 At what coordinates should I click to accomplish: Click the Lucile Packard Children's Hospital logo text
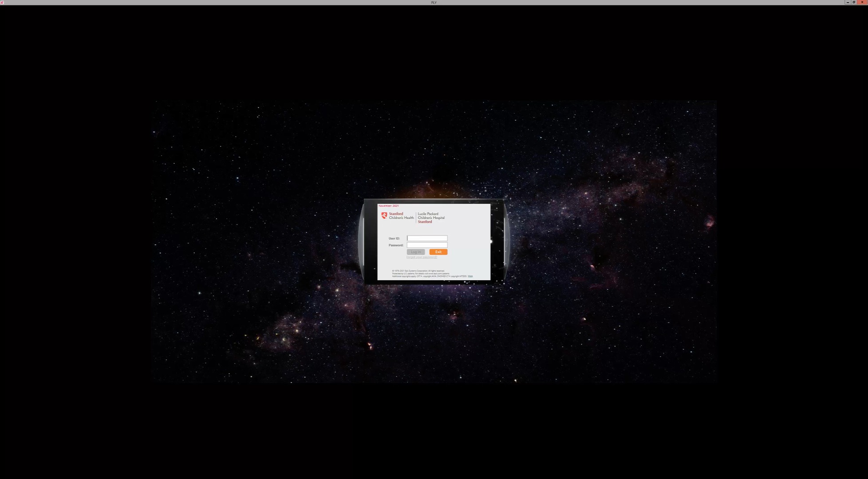[430, 216]
